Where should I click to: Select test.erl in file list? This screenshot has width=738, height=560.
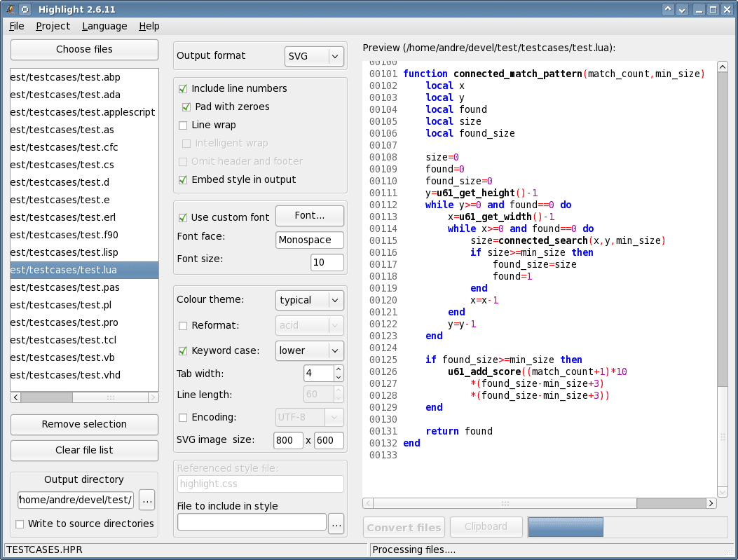(84, 217)
